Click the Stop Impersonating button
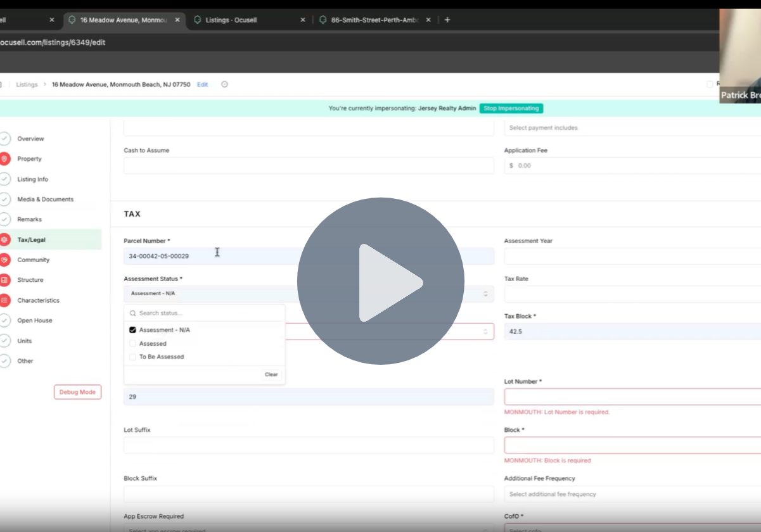The height and width of the screenshot is (532, 761). tap(511, 108)
